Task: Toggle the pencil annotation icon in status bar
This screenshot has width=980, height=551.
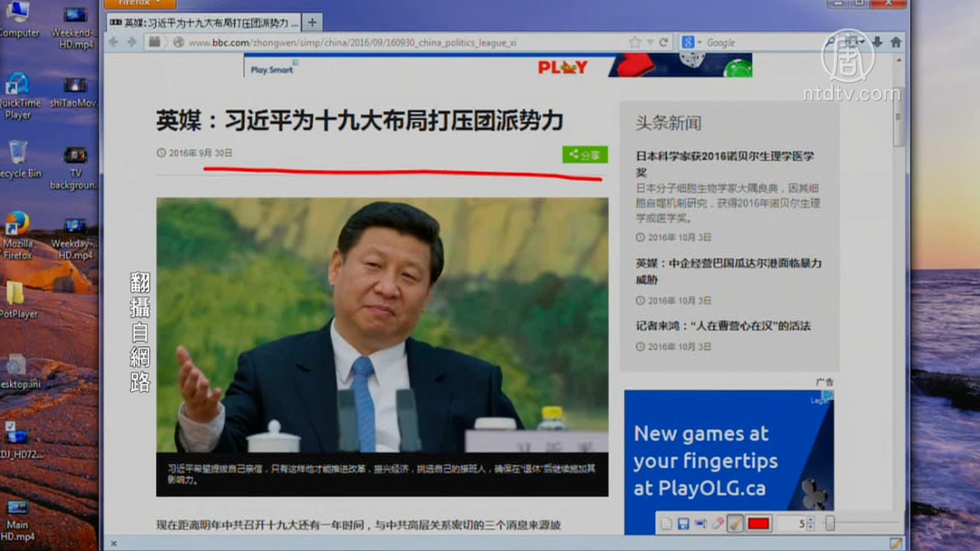Action: pyautogui.click(x=895, y=543)
